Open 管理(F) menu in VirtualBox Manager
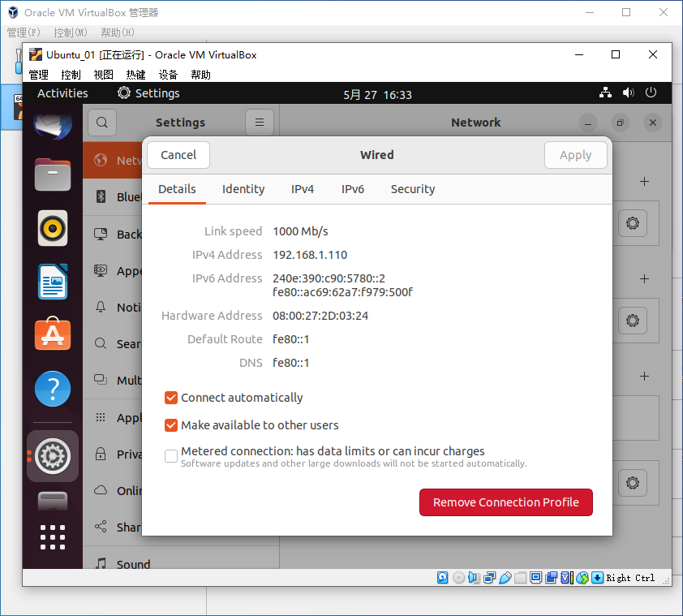 coord(24,32)
